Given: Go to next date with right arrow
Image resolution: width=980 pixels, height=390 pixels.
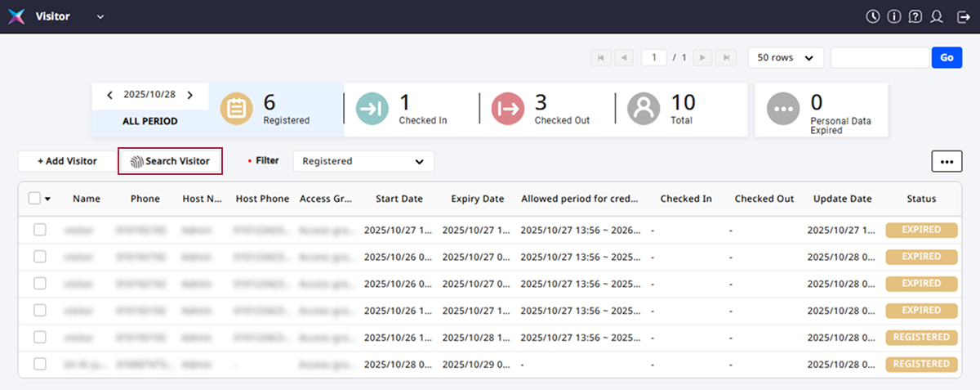Looking at the screenshot, I should (x=190, y=95).
